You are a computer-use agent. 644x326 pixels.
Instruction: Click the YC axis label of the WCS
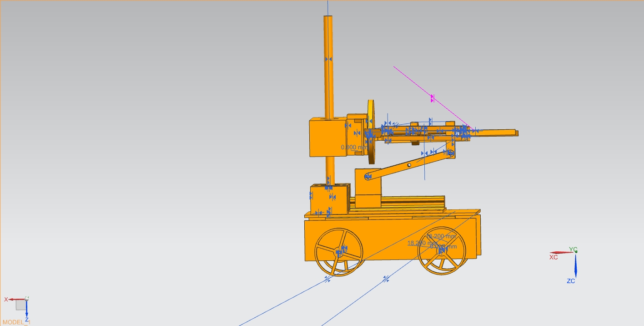[x=573, y=250]
